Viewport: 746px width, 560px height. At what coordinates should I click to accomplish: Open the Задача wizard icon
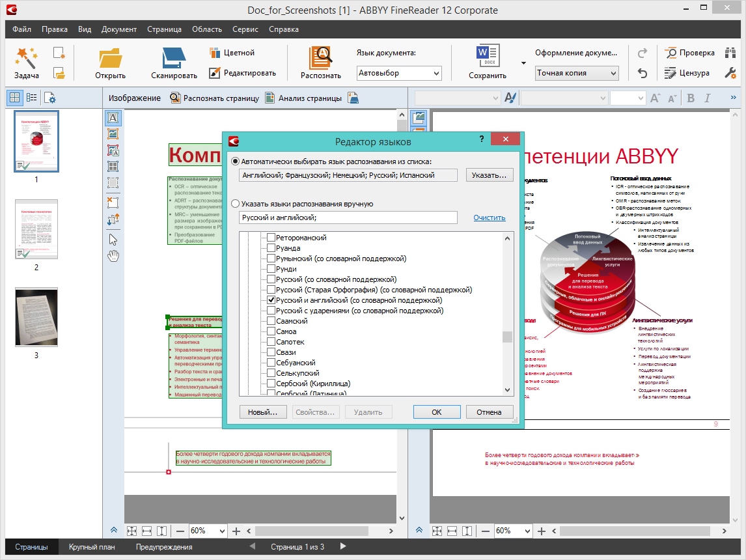tap(25, 58)
